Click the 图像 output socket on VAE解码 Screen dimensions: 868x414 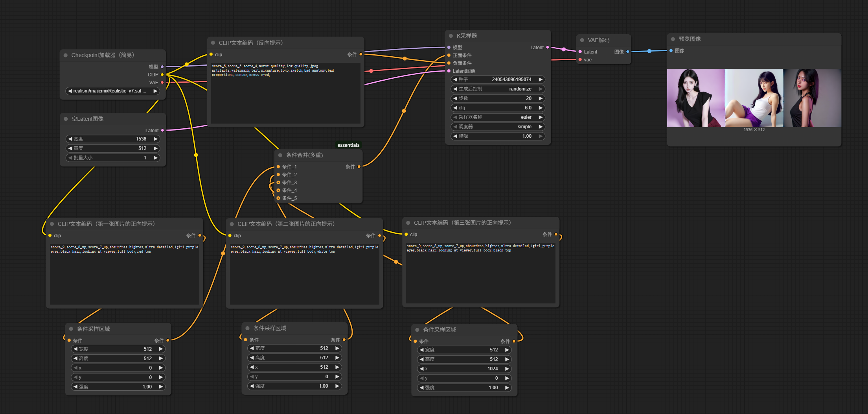tap(627, 52)
